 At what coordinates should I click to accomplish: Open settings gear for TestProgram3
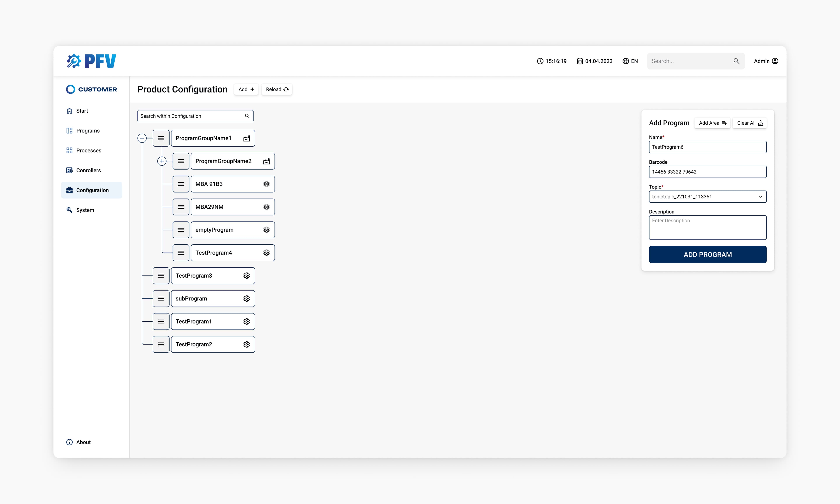pos(247,276)
